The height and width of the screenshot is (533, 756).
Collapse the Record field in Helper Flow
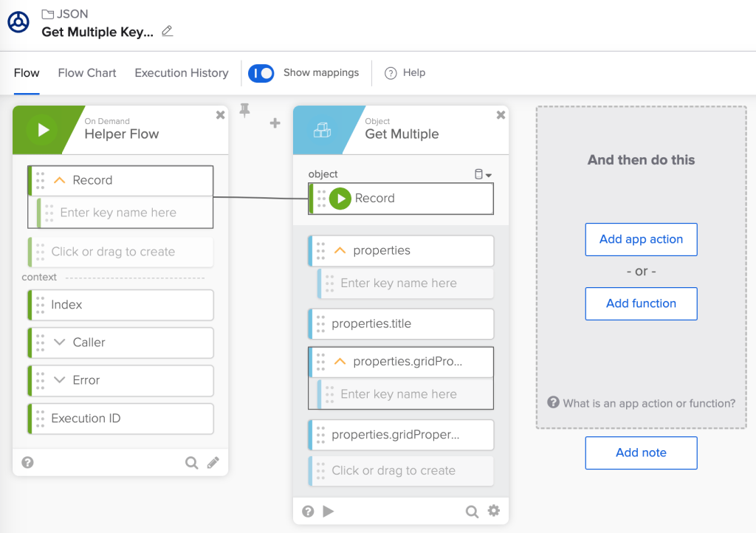pos(60,180)
